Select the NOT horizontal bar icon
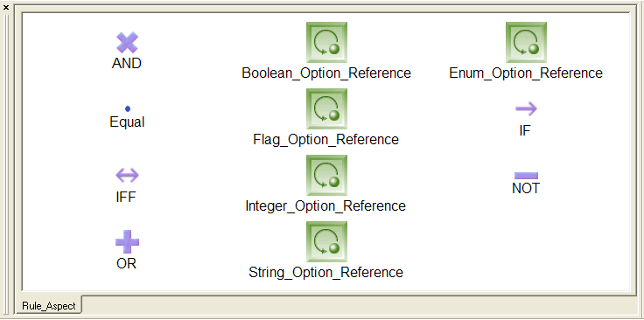This screenshot has width=644, height=320. pyautogui.click(x=526, y=176)
